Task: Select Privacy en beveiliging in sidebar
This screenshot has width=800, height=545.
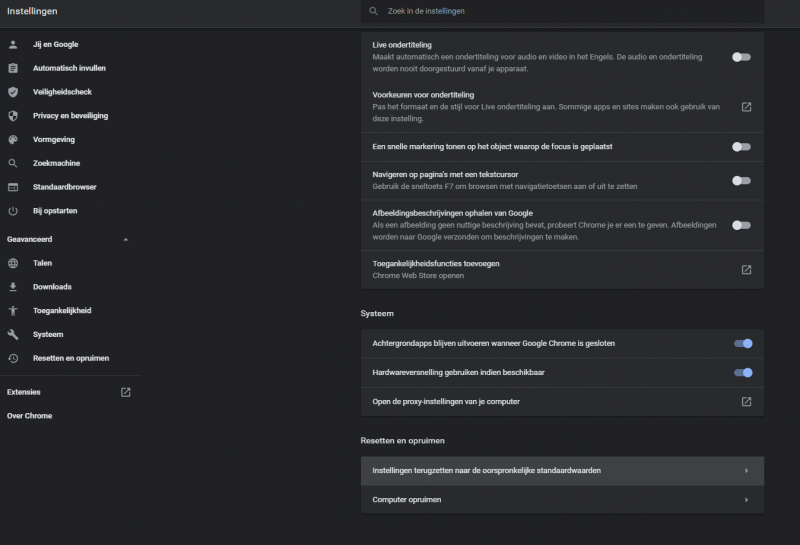Action: [x=70, y=116]
